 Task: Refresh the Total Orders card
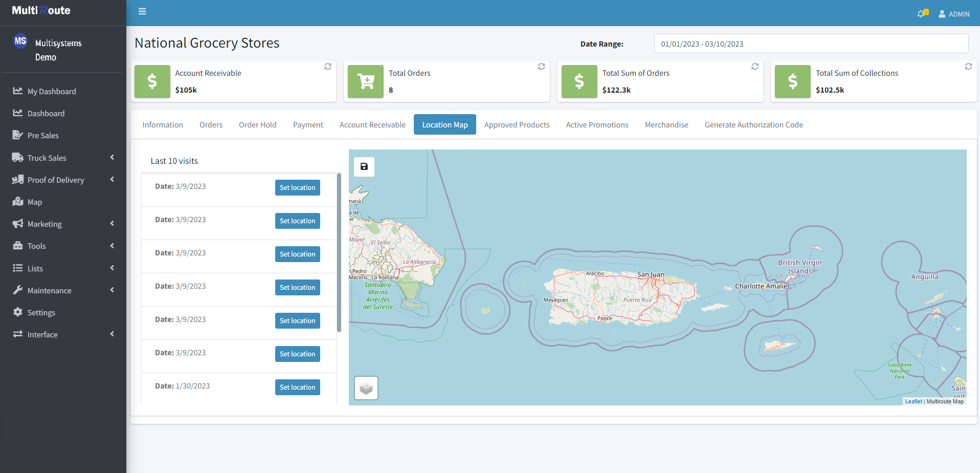[541, 67]
